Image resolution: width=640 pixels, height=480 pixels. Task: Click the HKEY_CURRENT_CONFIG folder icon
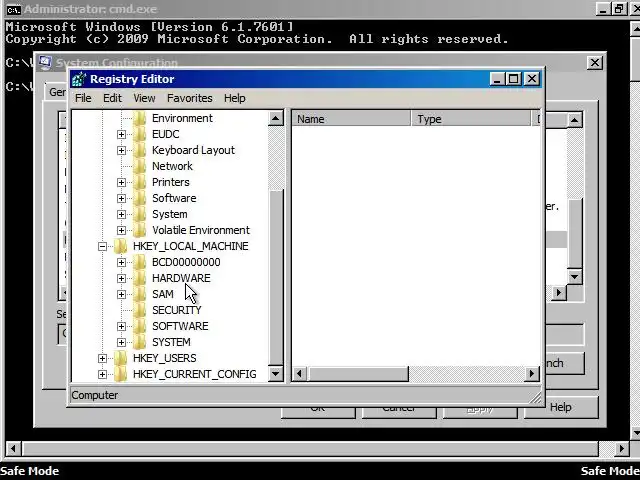[x=120, y=374]
